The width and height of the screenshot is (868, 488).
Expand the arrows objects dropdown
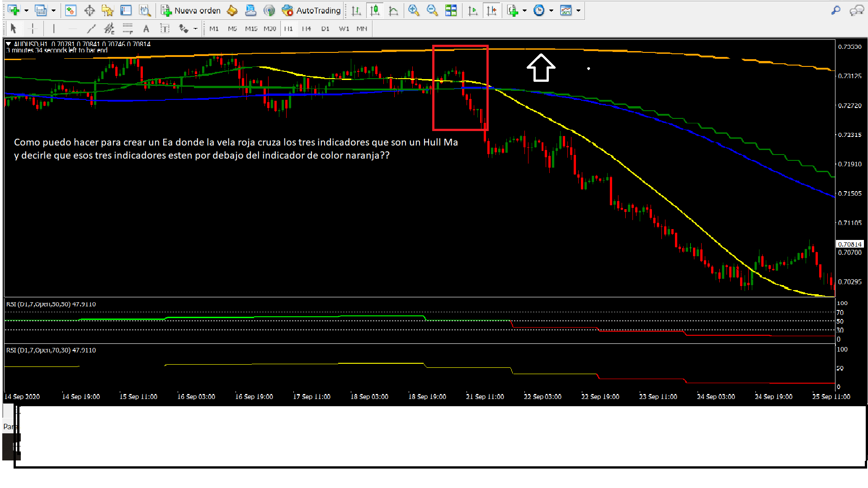[195, 29]
